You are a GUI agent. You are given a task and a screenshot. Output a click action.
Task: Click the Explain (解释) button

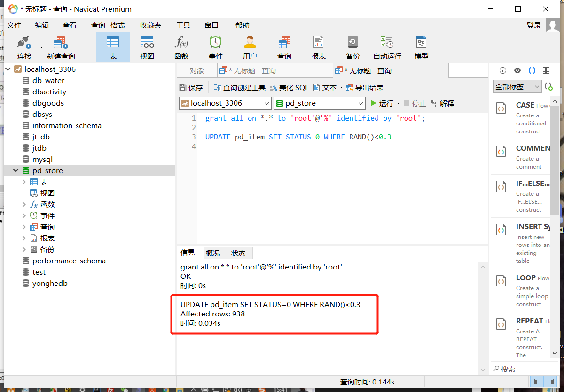pos(442,103)
